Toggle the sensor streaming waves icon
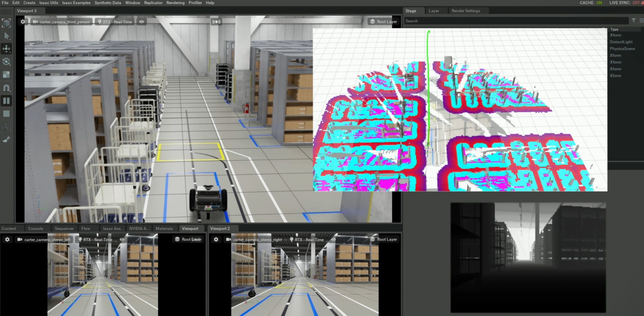This screenshot has height=316, width=644. (216, 22)
